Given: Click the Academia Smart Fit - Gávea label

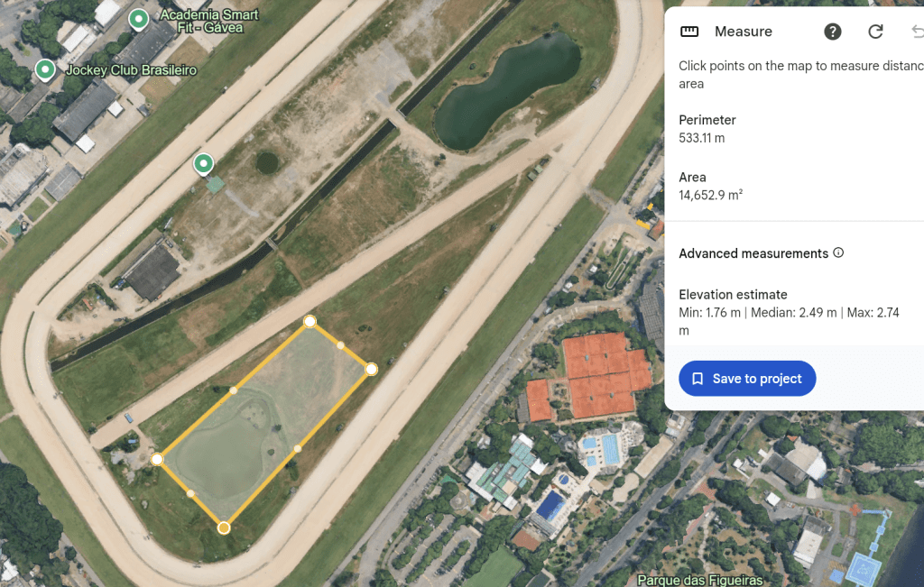Looking at the screenshot, I should (209, 21).
